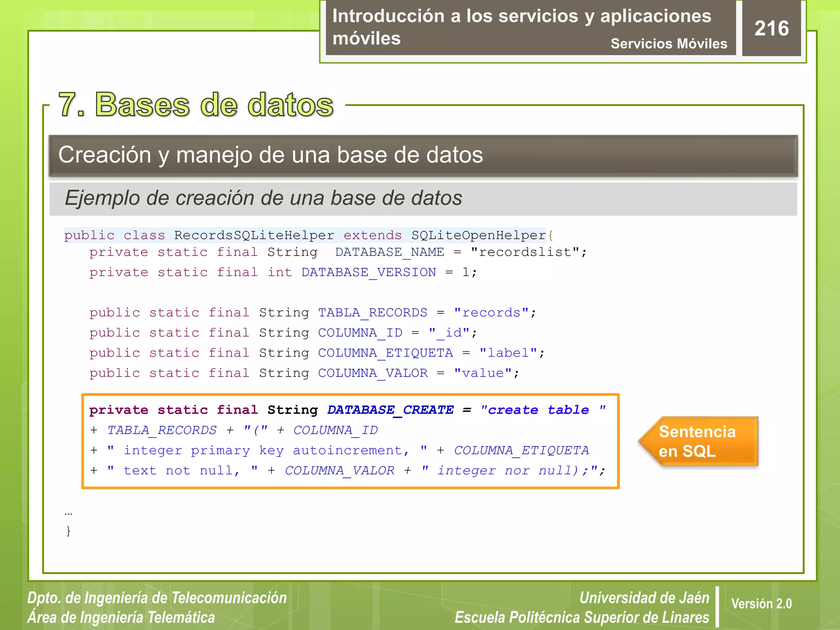The height and width of the screenshot is (630, 840).
Task: Click the '7. Bases de datos' heading
Action: [x=196, y=105]
